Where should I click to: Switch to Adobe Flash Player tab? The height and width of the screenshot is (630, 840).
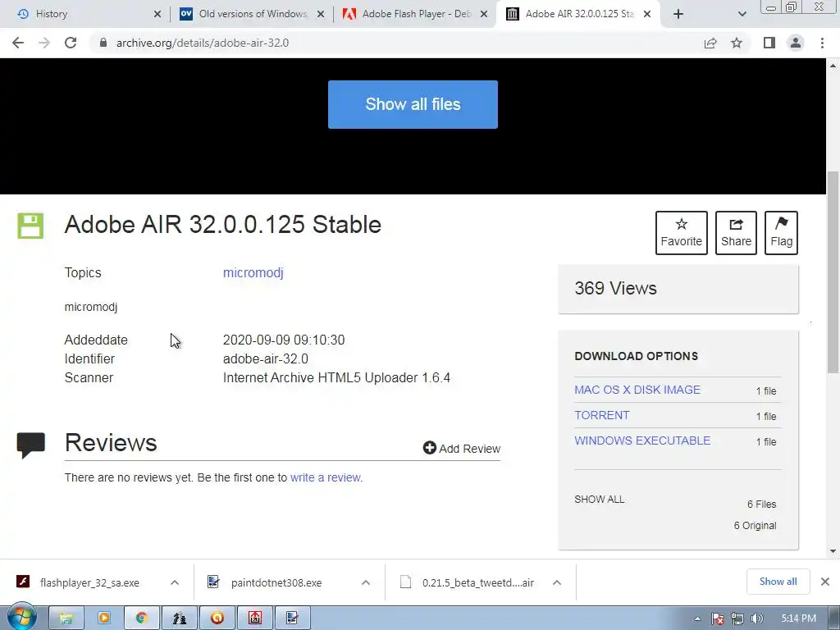[x=417, y=14]
